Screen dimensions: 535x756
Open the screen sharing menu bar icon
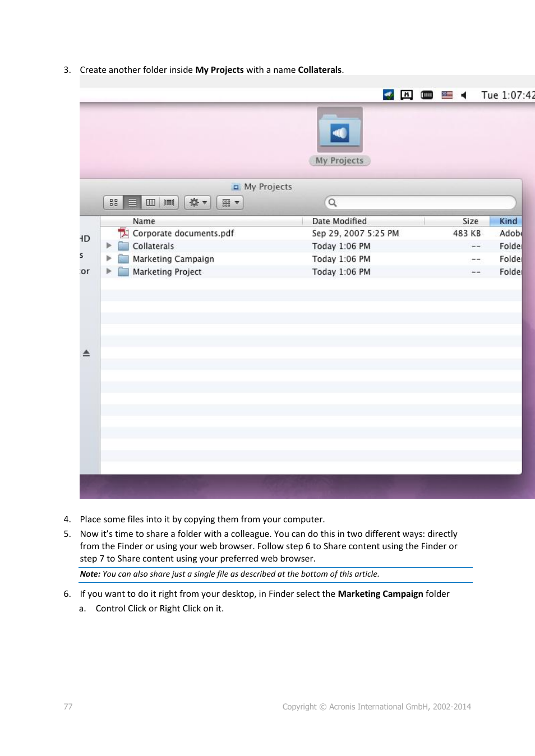point(407,95)
